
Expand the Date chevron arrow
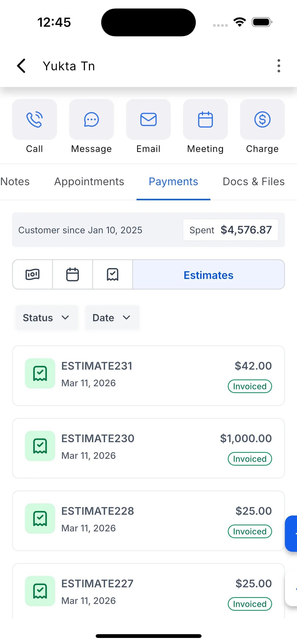click(x=127, y=318)
